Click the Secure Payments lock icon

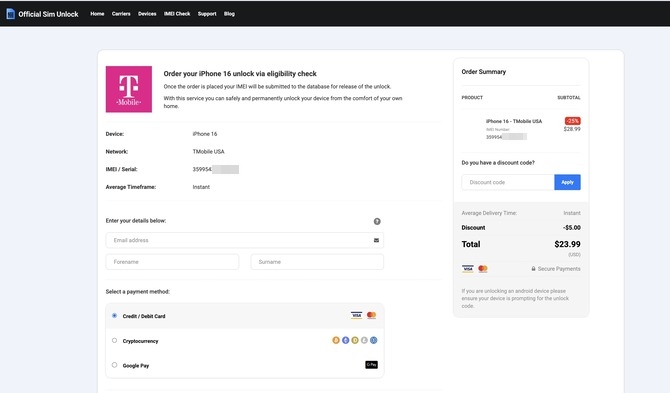(x=533, y=269)
